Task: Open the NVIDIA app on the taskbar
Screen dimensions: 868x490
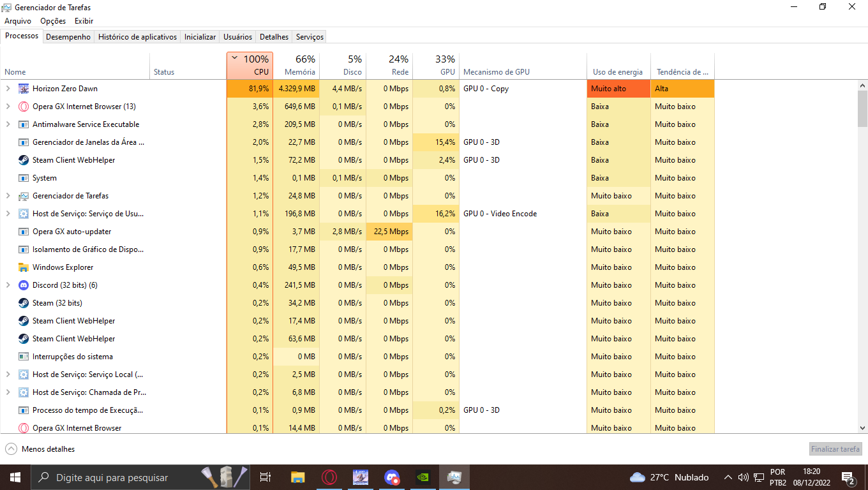Action: [423, 477]
